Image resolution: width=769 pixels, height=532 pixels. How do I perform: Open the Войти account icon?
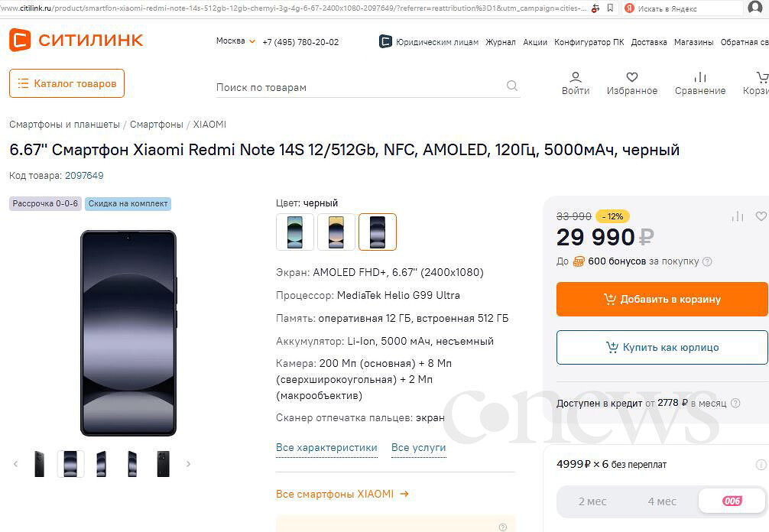[576, 77]
